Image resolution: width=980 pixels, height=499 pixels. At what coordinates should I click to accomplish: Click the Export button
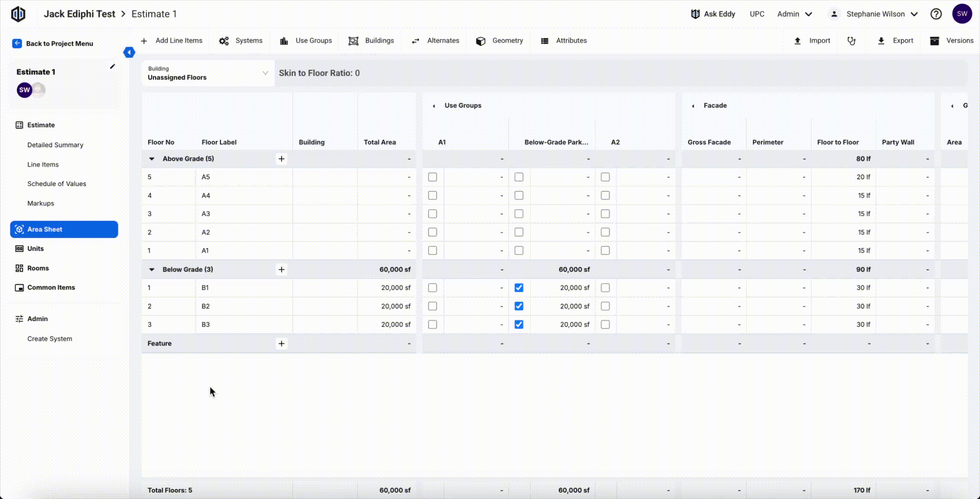click(x=895, y=41)
